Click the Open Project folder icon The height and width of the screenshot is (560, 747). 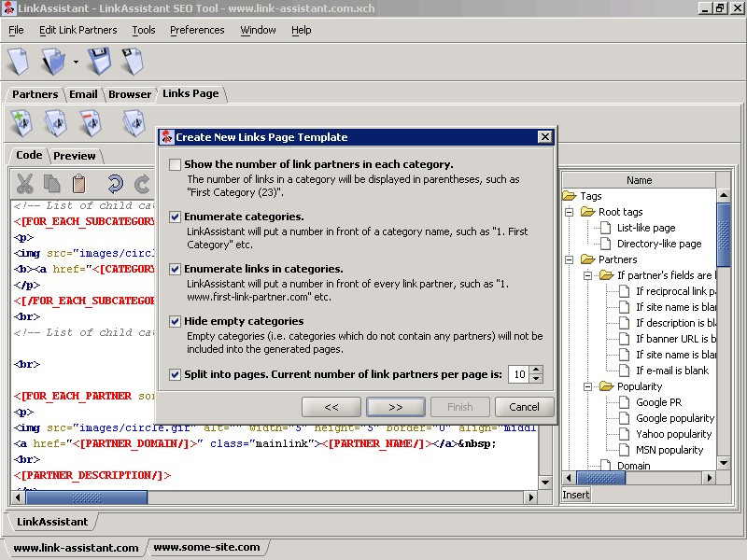coord(53,61)
